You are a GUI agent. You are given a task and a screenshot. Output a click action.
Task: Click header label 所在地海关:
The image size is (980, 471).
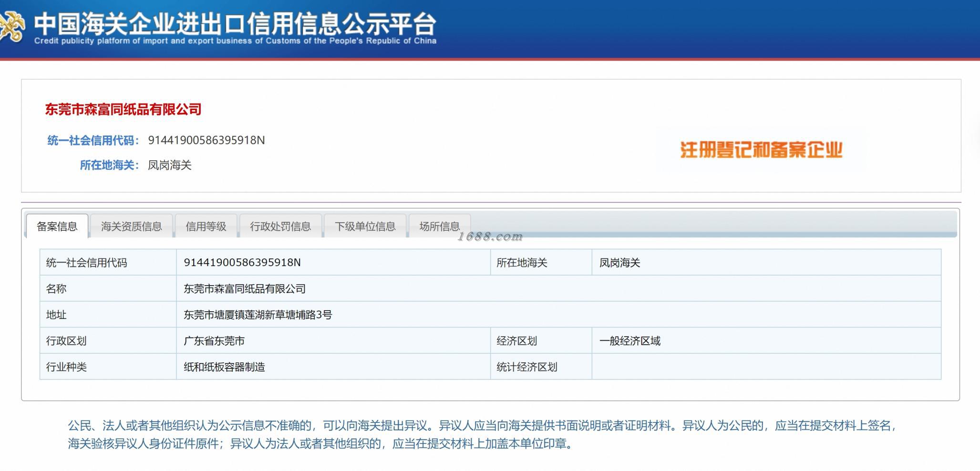[x=109, y=165]
